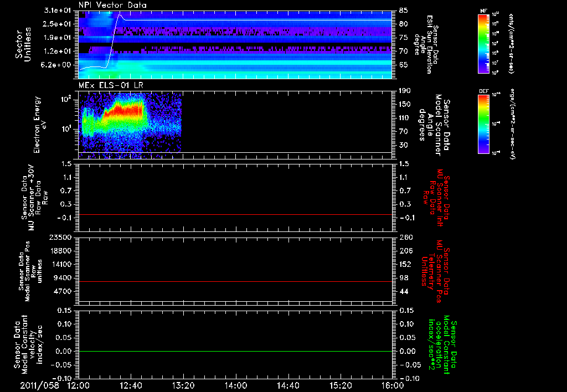
Task: Click the 12:40 time tick label
Action: click(131, 385)
